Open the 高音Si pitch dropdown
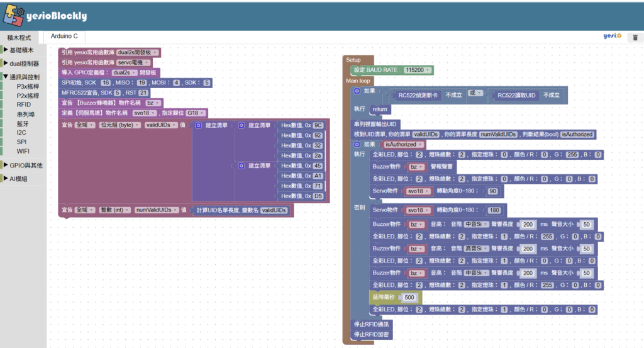Viewport: 644px width, 348px height. [476, 249]
